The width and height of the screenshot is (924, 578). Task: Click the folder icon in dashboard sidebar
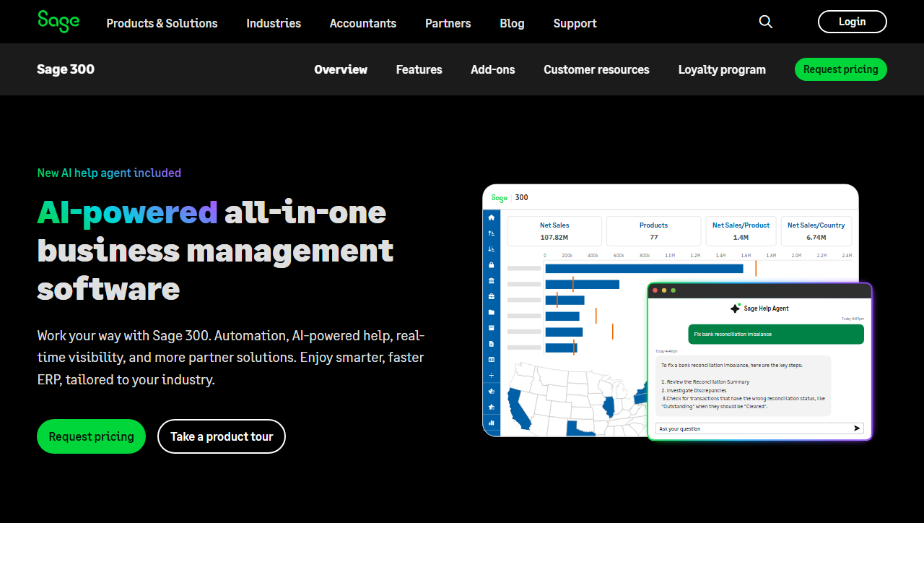point(492,312)
